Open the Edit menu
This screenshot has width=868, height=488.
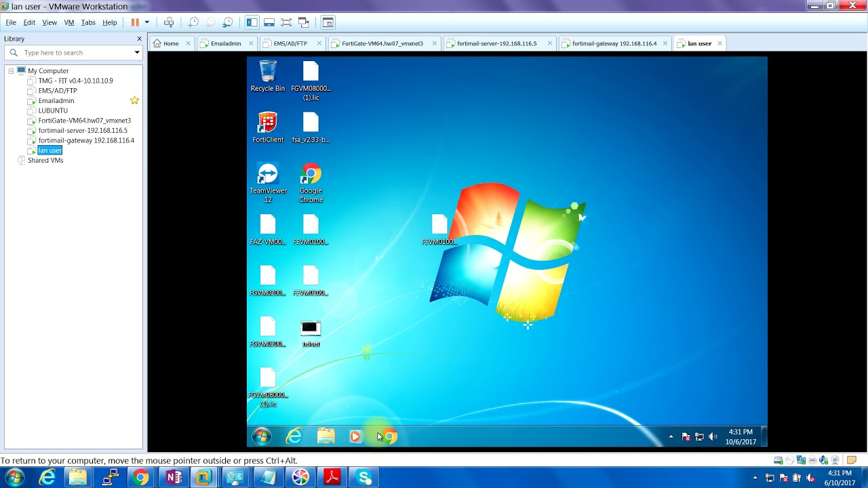point(29,22)
